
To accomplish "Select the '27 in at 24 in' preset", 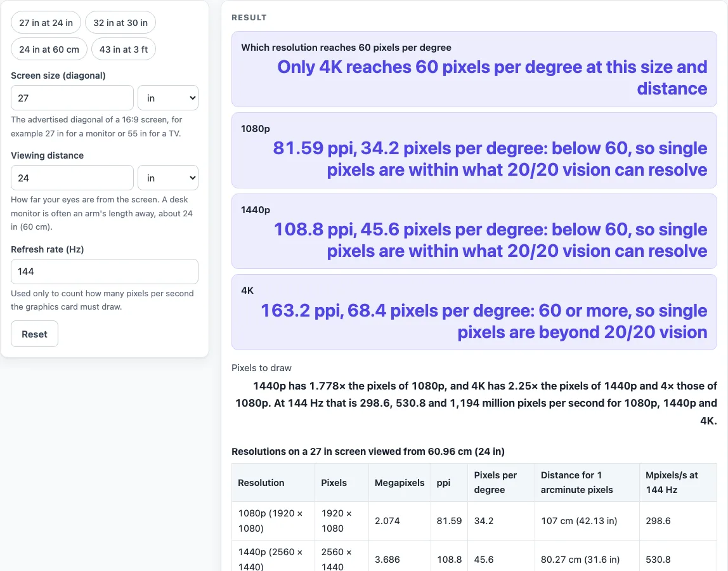I will (46, 23).
